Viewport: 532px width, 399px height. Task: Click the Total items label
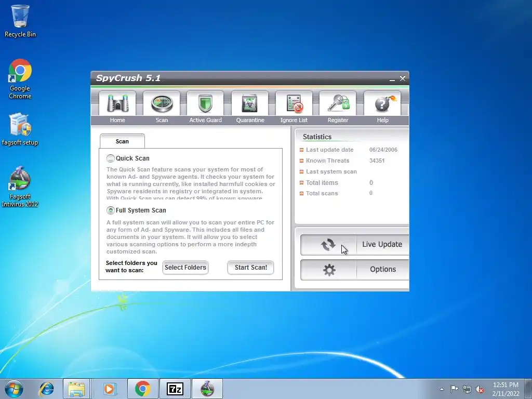(322, 182)
